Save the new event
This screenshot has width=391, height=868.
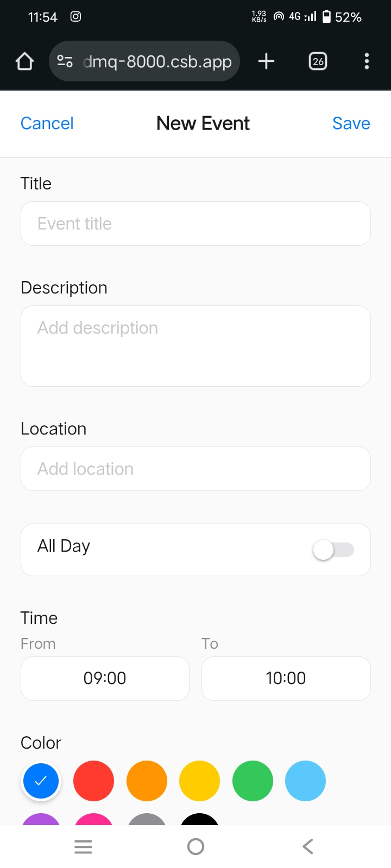pyautogui.click(x=351, y=123)
